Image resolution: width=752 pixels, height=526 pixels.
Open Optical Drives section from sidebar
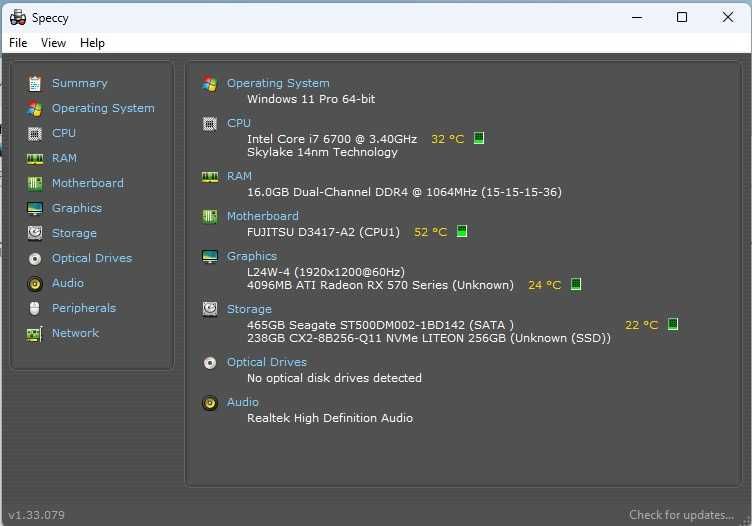(92, 258)
